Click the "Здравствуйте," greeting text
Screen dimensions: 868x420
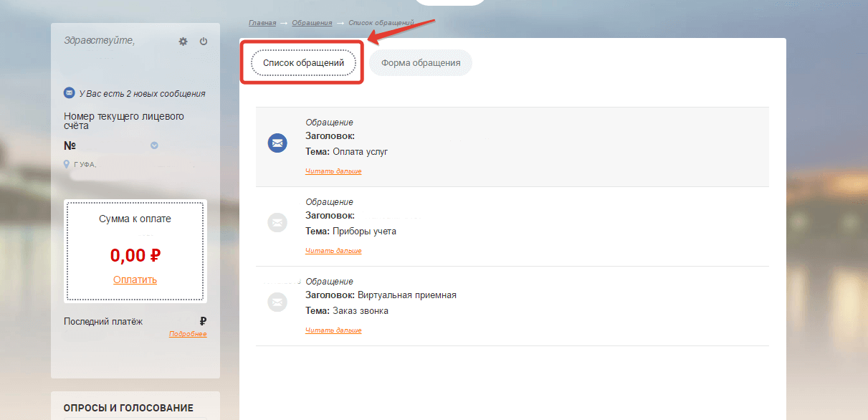(99, 40)
